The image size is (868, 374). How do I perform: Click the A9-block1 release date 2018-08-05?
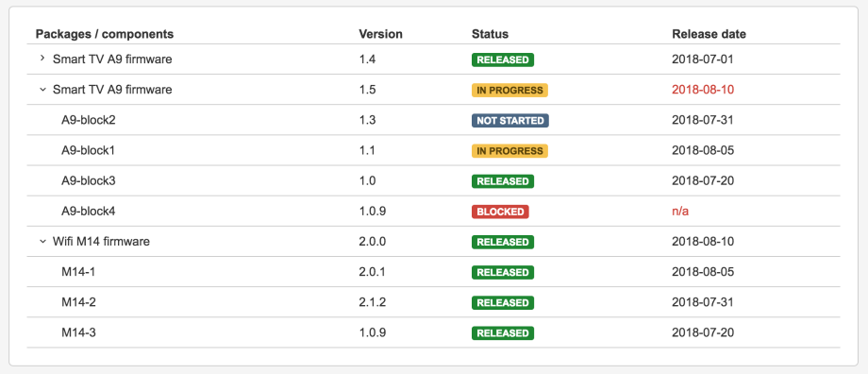coord(703,150)
